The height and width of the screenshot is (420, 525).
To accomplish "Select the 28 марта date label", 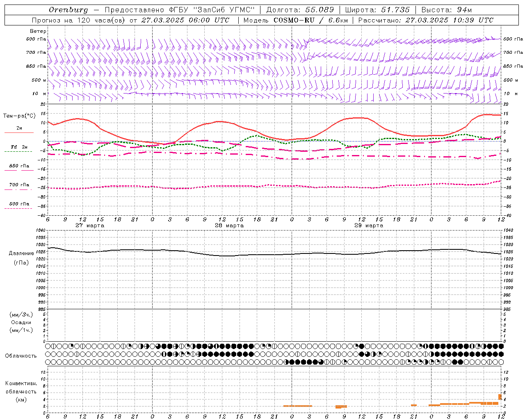I will click(229, 226).
